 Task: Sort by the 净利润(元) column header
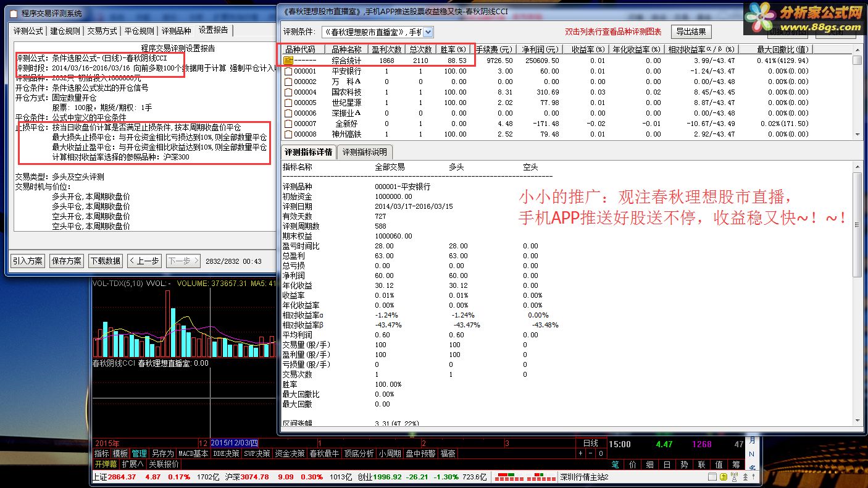pos(539,49)
